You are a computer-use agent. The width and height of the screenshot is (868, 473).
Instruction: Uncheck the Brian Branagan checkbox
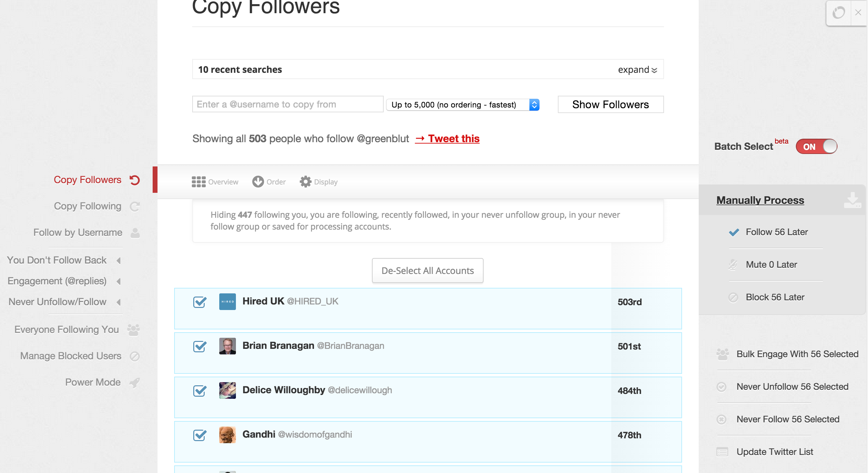tap(200, 346)
